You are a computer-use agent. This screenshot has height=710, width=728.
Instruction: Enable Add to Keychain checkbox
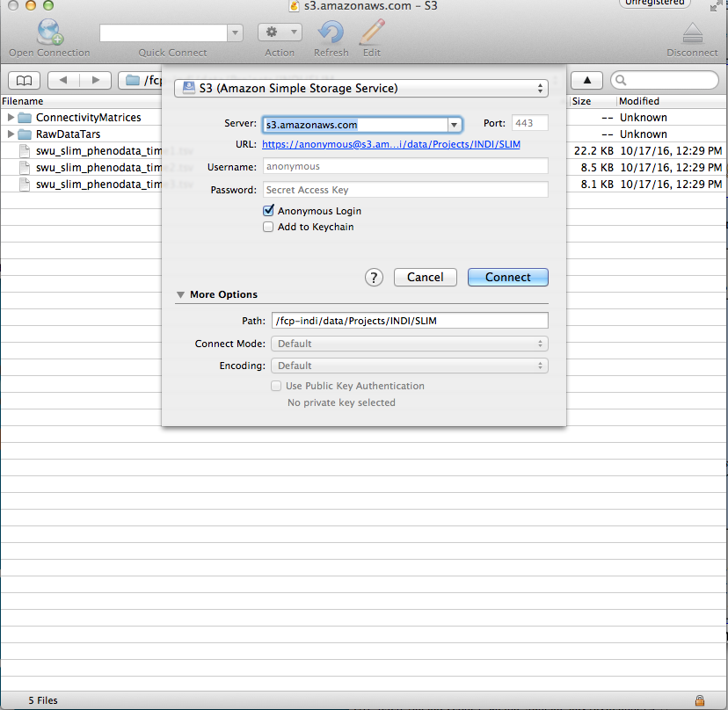(x=268, y=227)
